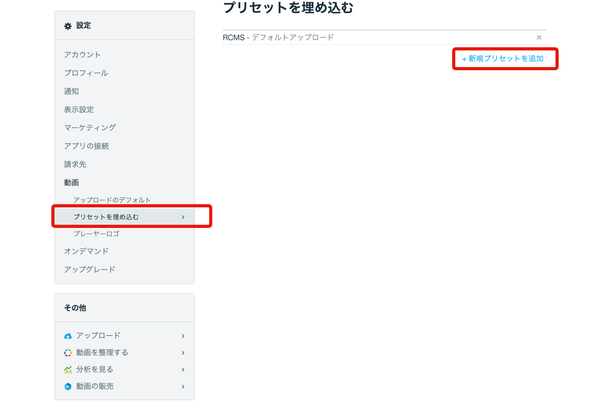Image resolution: width=600 pixels, height=410 pixels.
Task: Open the アカウント settings page
Action: click(x=82, y=55)
